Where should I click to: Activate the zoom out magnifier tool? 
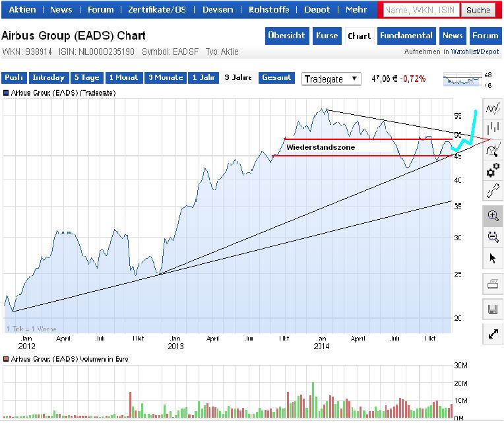pyautogui.click(x=492, y=237)
